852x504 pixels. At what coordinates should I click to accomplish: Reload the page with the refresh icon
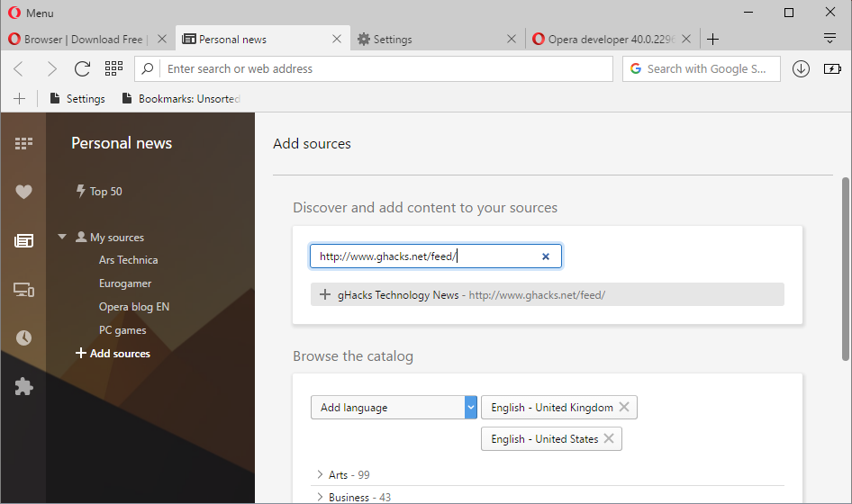click(x=82, y=69)
